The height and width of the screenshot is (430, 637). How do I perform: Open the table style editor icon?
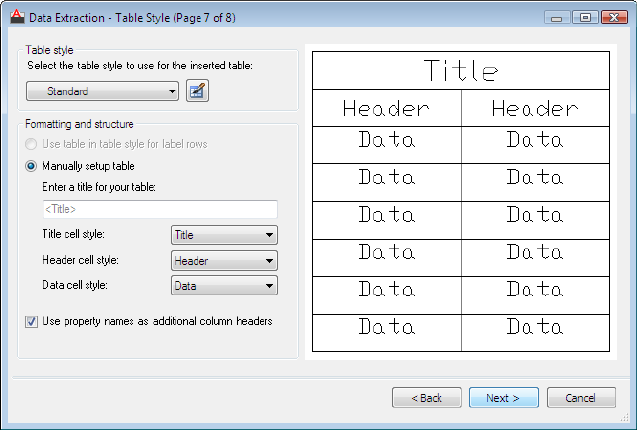pos(198,91)
